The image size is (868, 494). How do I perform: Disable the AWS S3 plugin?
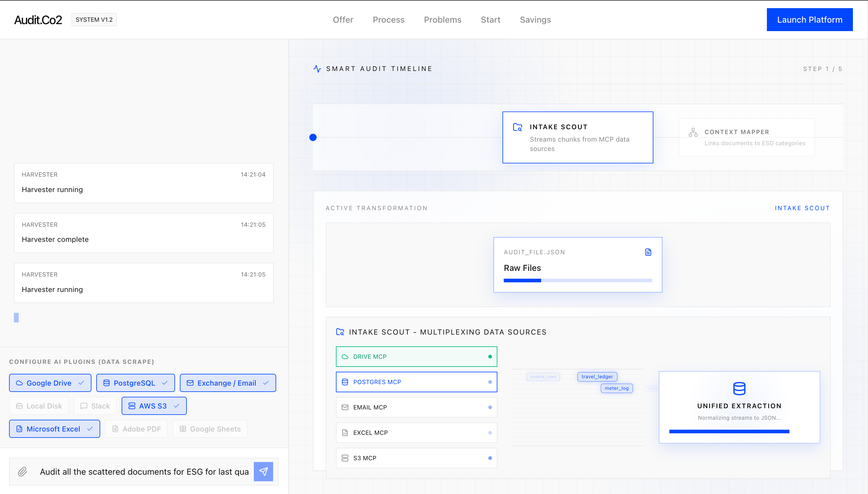[x=154, y=406]
